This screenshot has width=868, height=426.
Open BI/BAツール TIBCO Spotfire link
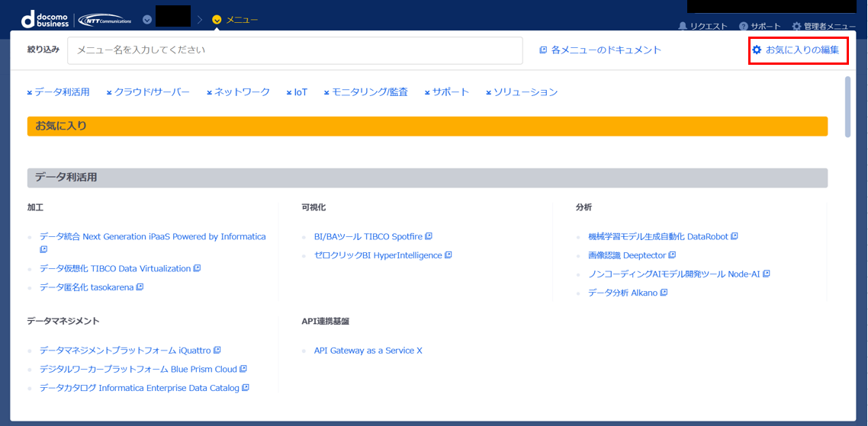[x=368, y=237]
